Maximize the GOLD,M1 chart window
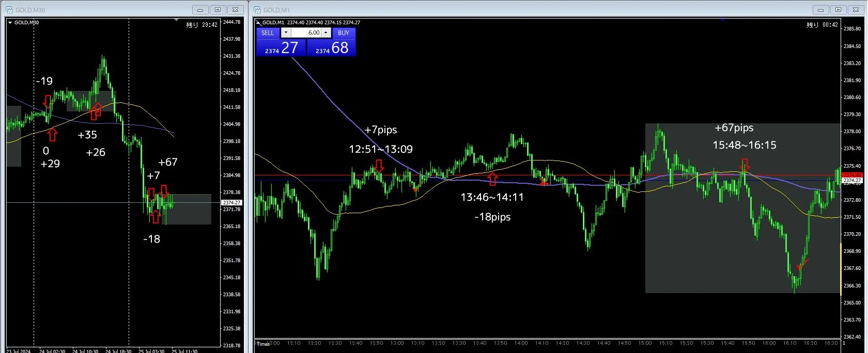This screenshot has width=868, height=353. [838, 10]
